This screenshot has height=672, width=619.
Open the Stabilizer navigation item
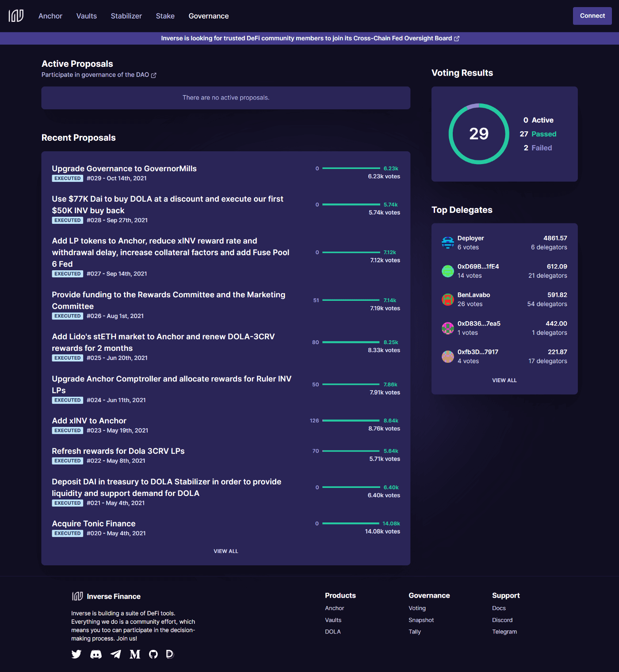[x=126, y=16]
